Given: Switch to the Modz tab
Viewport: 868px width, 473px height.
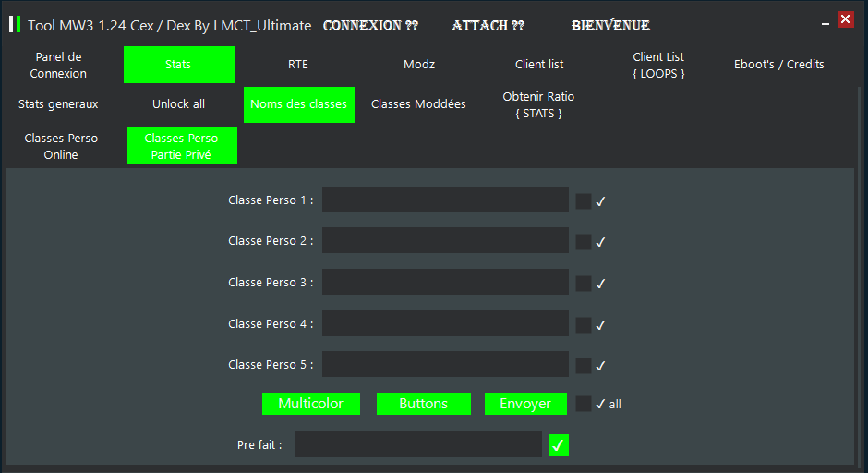Looking at the screenshot, I should pyautogui.click(x=419, y=65).
